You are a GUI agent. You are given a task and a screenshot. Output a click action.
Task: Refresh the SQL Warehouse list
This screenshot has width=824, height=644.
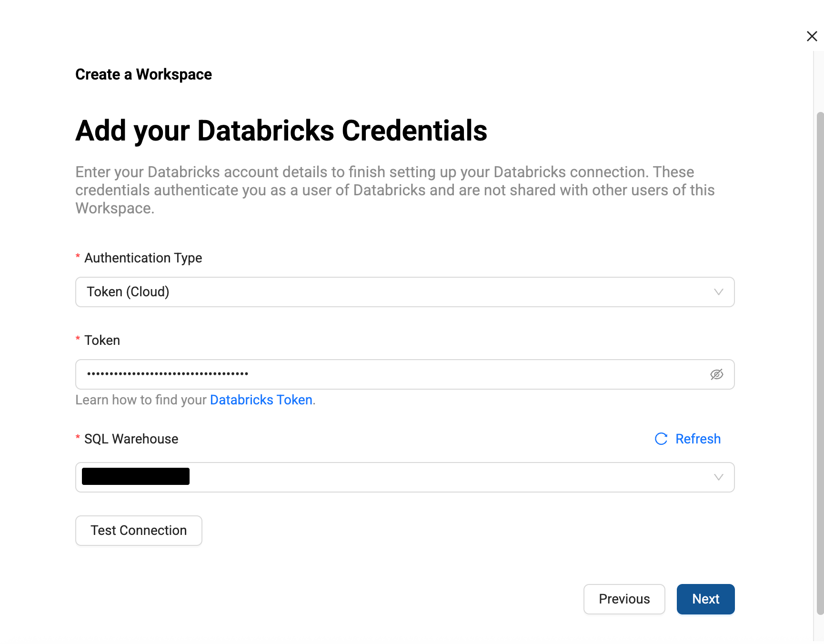(688, 439)
